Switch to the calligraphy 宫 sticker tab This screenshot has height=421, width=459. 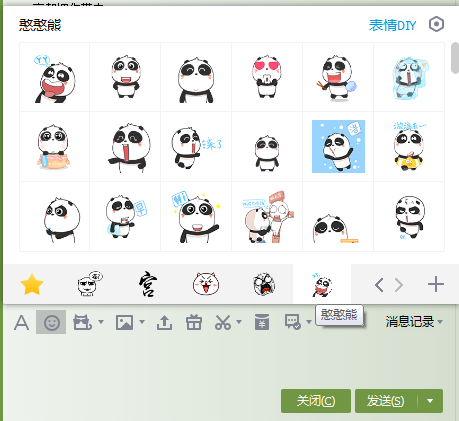tap(148, 284)
